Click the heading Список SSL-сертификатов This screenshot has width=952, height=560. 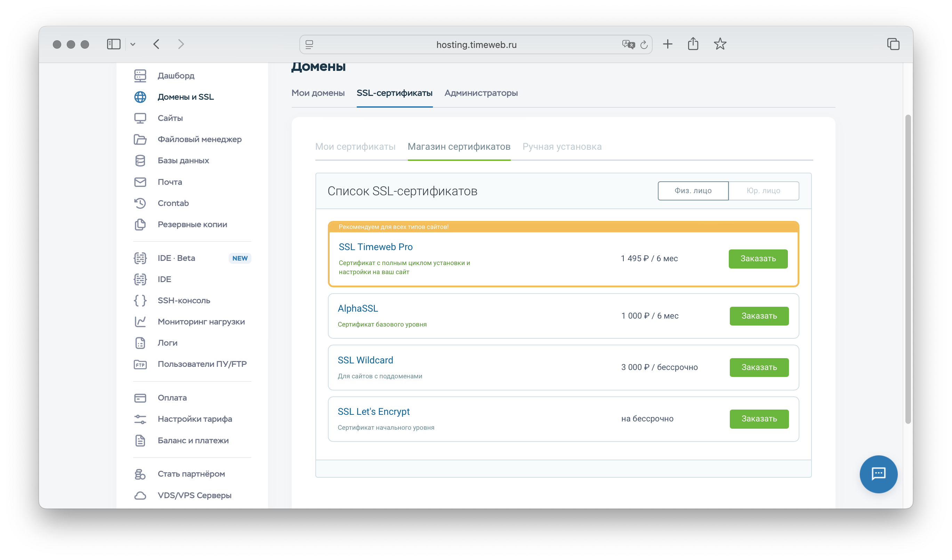click(402, 191)
